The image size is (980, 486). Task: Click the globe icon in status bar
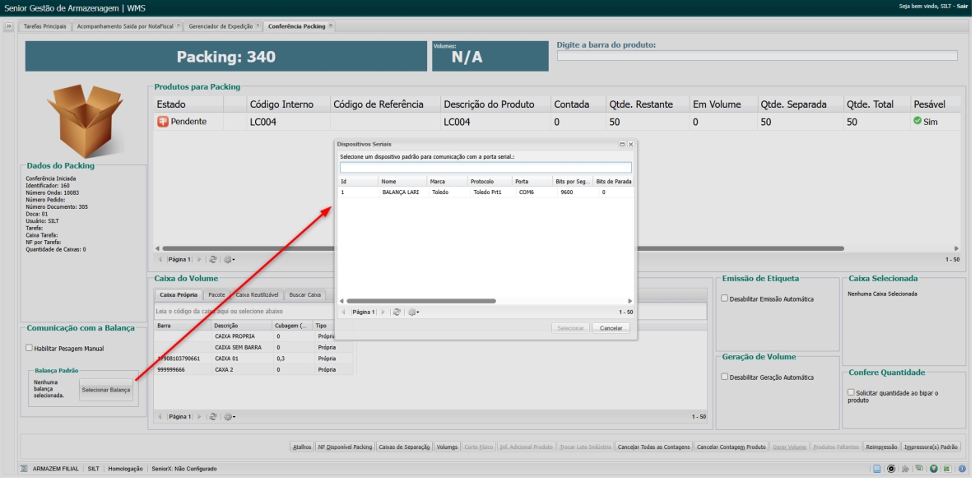[933, 469]
